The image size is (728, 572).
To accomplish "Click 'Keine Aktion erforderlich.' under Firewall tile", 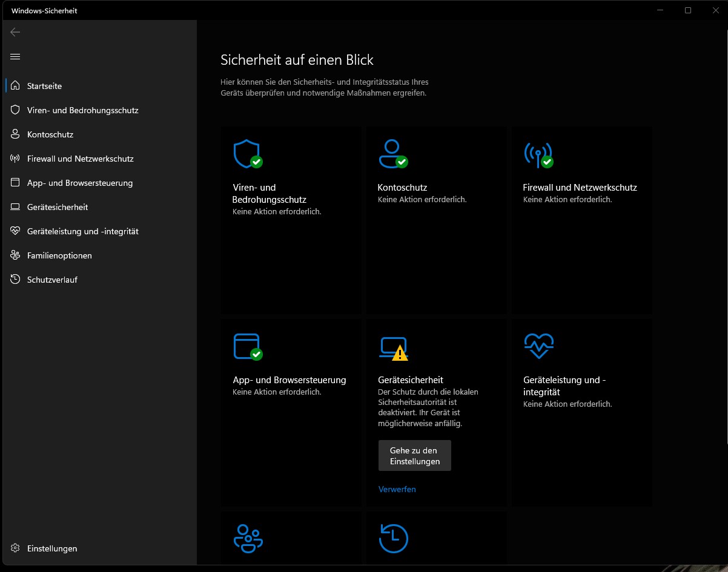I will (568, 199).
